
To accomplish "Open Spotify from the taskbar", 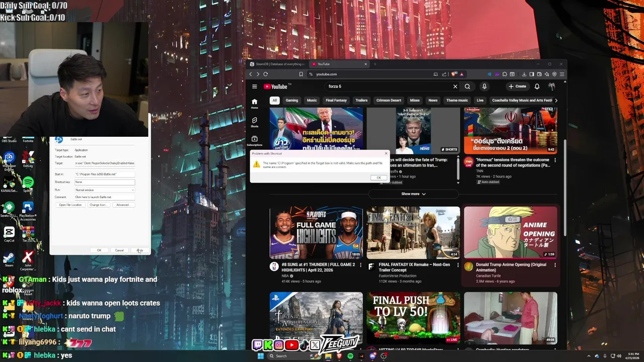I will click(x=350, y=356).
